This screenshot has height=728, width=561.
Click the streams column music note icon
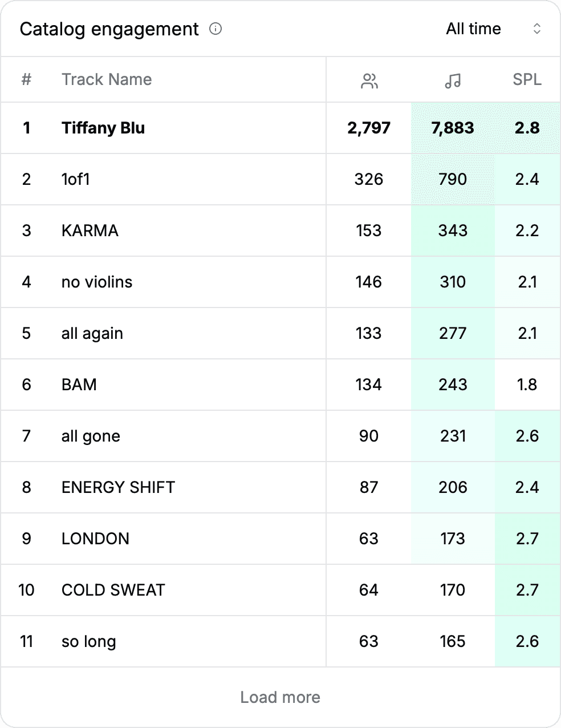pos(453,81)
